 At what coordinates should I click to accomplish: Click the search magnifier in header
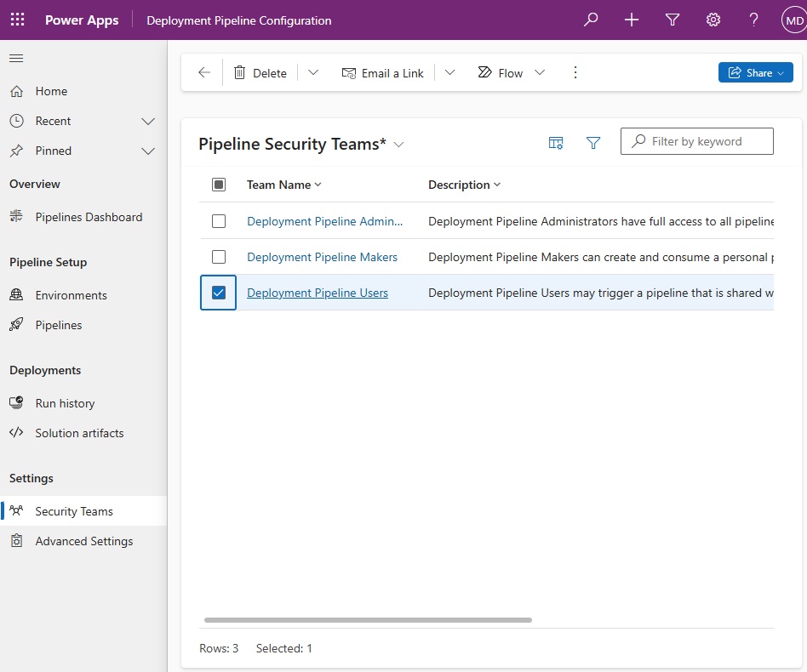tap(590, 20)
